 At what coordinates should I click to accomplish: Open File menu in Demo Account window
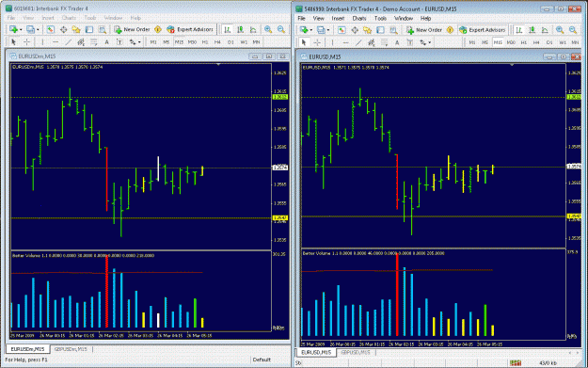coord(301,19)
